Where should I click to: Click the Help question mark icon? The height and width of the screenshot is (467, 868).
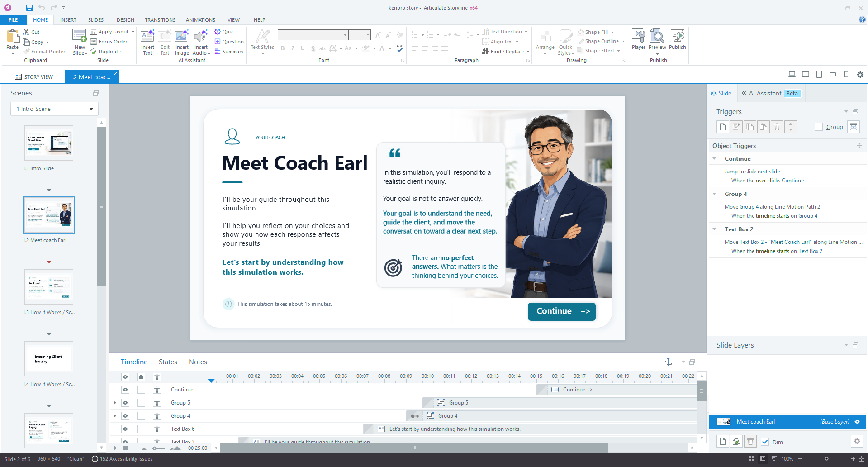[x=862, y=19]
